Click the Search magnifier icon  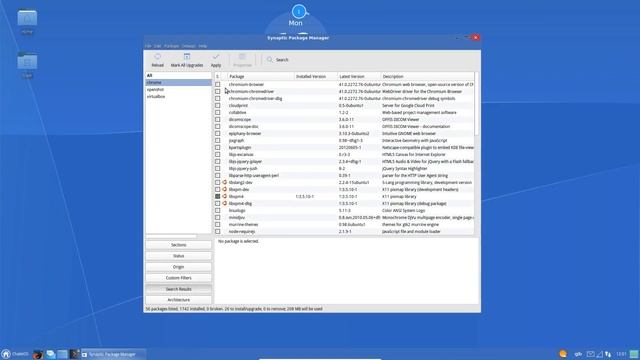269,60
